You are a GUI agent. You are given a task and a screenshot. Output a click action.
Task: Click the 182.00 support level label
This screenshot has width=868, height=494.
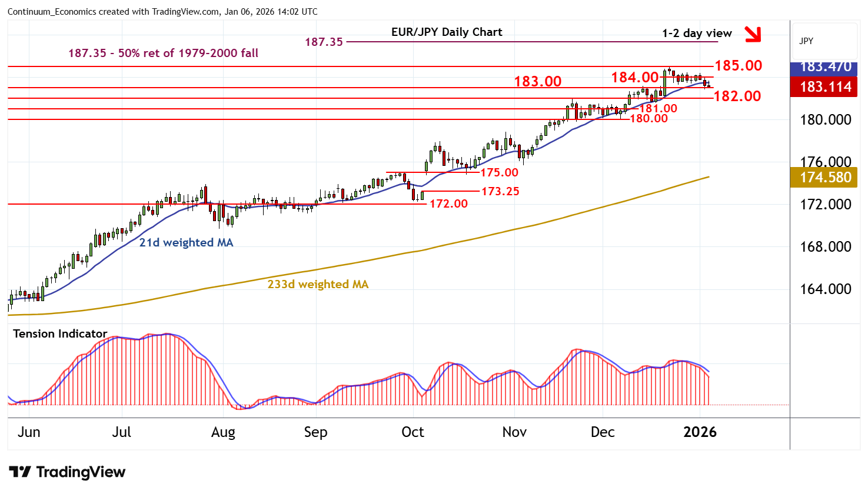(737, 96)
